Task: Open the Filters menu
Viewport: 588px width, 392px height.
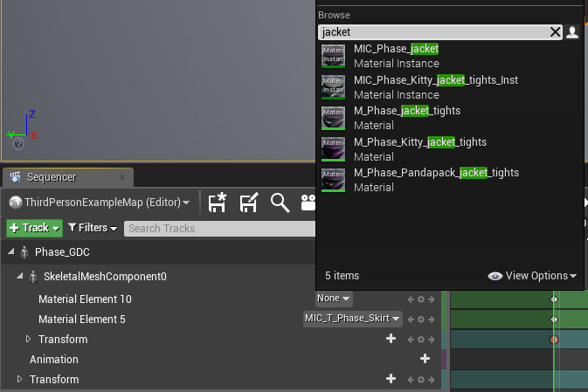Action: tap(93, 228)
